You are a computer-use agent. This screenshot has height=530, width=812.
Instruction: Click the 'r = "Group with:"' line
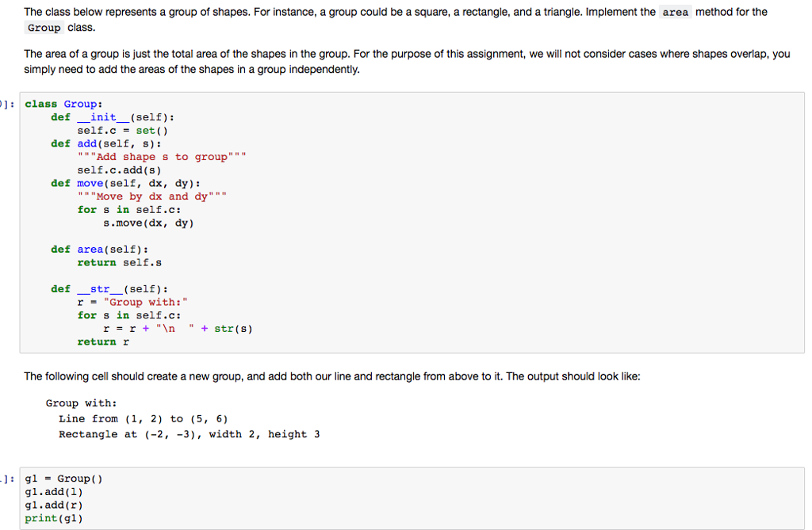[132, 302]
